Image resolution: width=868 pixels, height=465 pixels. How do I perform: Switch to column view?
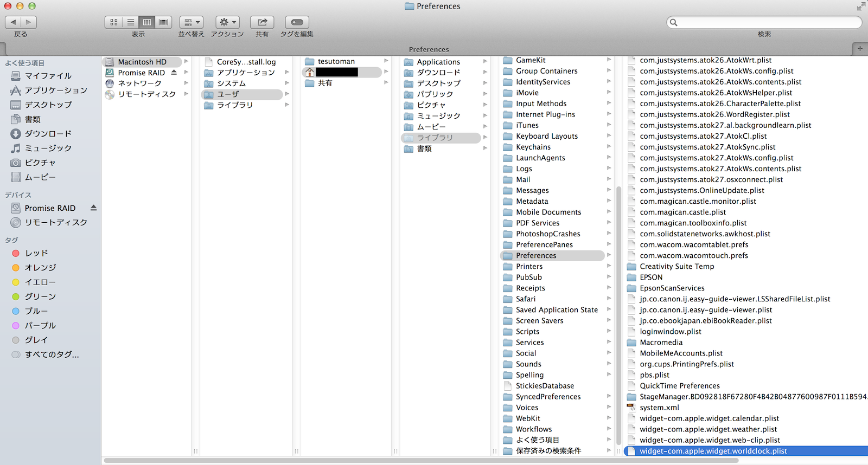(x=146, y=22)
